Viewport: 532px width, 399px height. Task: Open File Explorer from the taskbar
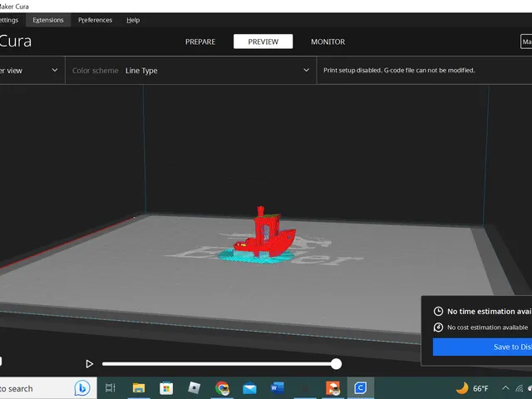point(139,388)
